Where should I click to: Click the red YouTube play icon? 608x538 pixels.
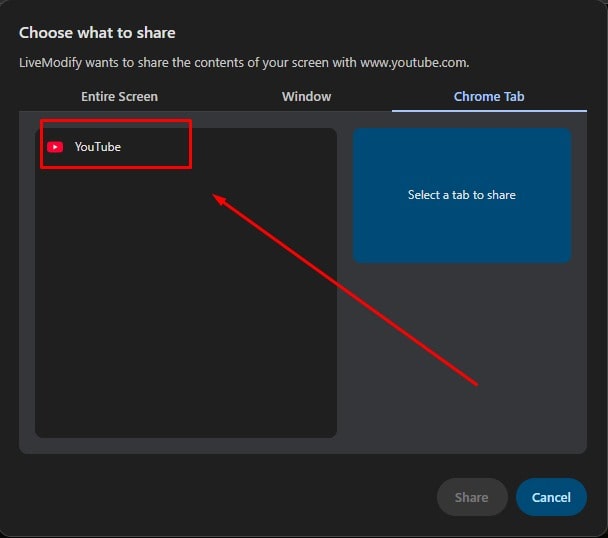[x=55, y=147]
